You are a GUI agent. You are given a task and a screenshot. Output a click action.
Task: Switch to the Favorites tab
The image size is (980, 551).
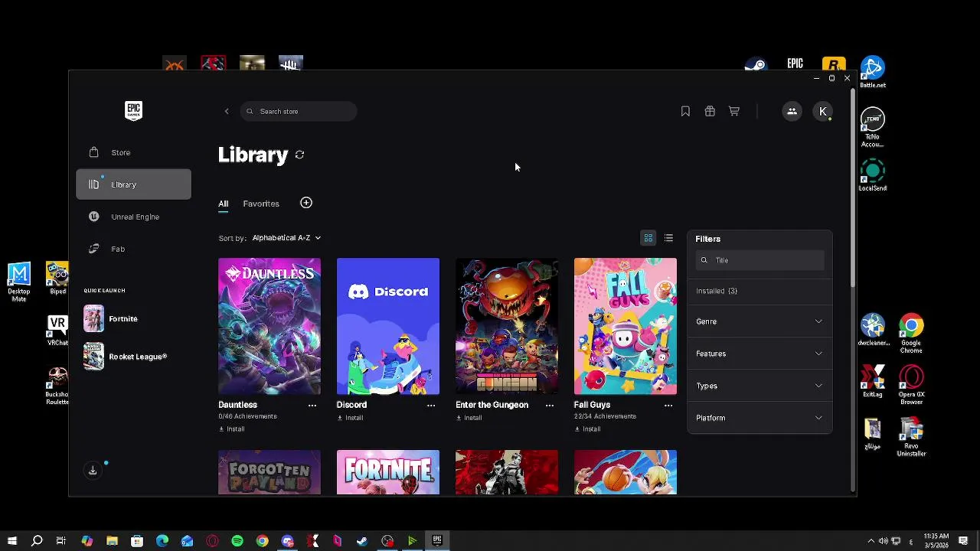[x=261, y=204]
